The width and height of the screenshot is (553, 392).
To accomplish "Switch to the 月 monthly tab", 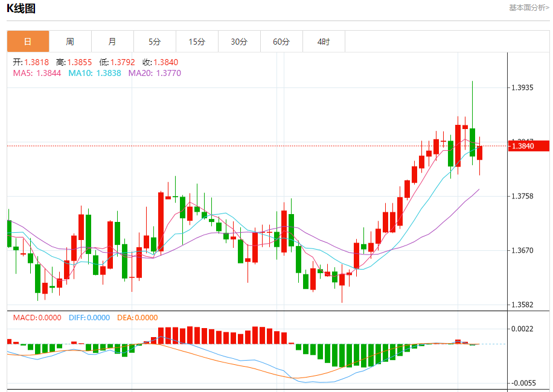I will (x=112, y=42).
